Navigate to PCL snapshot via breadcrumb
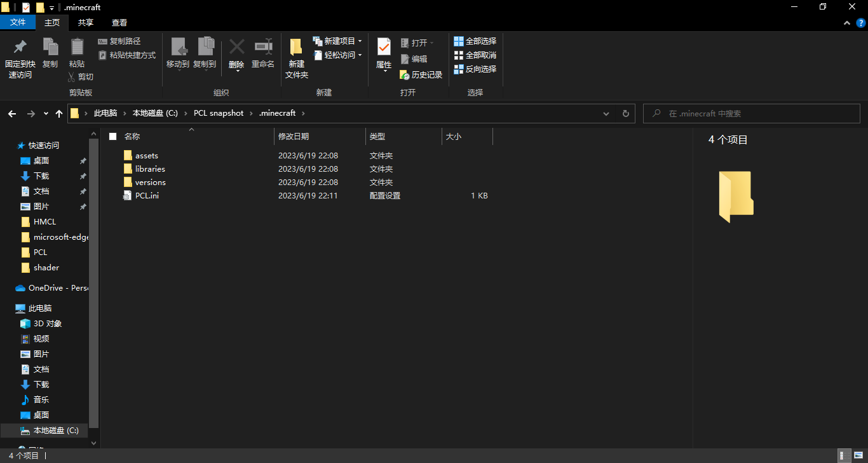Image resolution: width=868 pixels, height=463 pixels. point(219,113)
